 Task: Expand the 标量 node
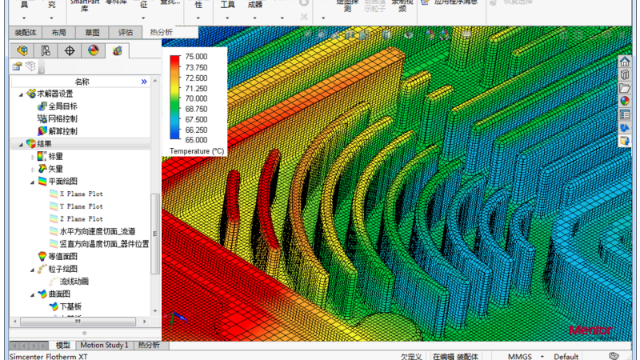tap(32, 157)
